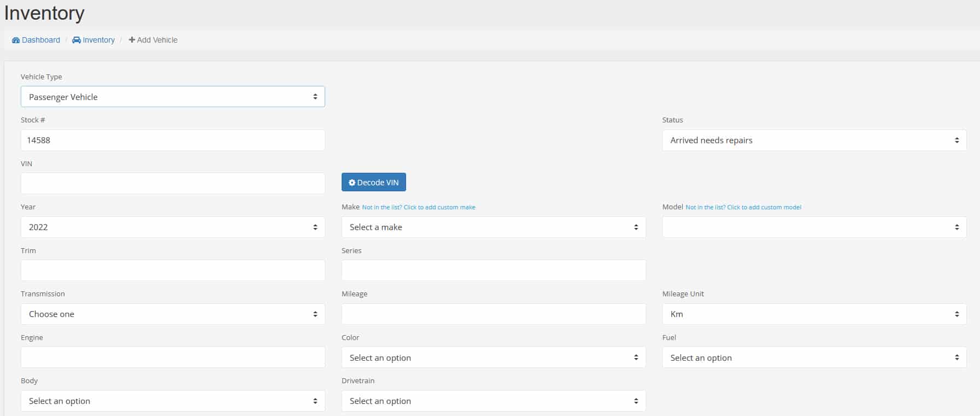
Task: Click the Decode VIN button
Action: tap(374, 182)
